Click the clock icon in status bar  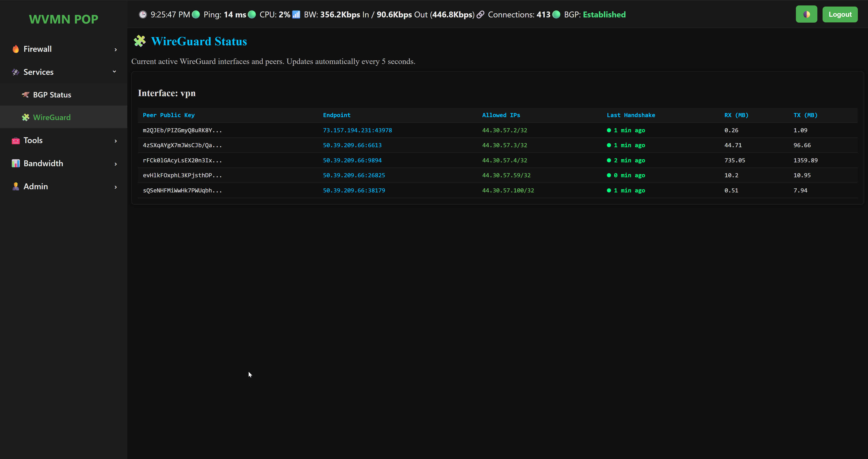[143, 14]
